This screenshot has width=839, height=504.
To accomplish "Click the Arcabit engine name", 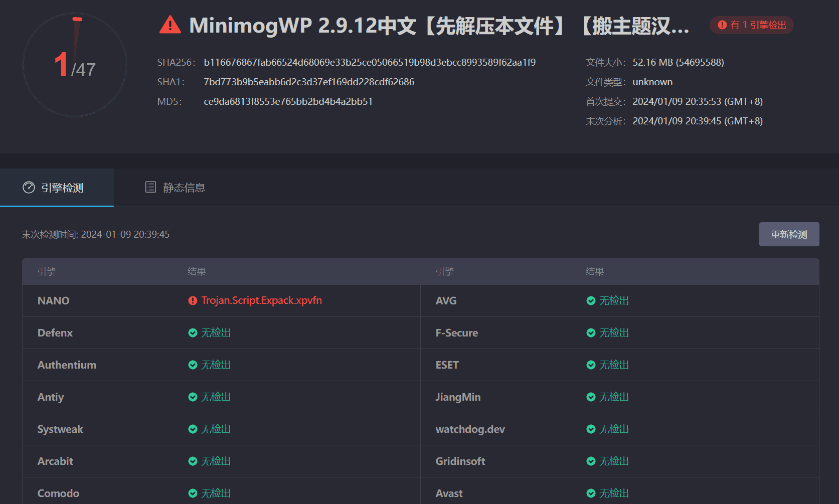I will click(55, 461).
